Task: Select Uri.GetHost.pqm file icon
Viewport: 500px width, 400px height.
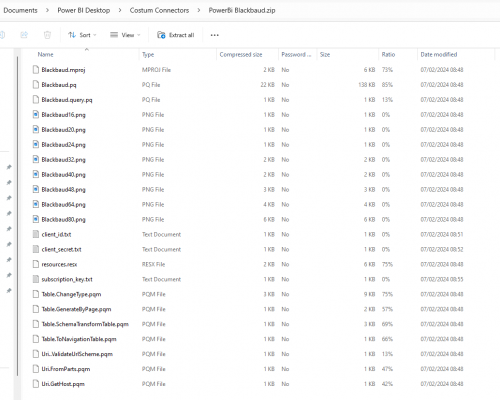Action: [36, 384]
